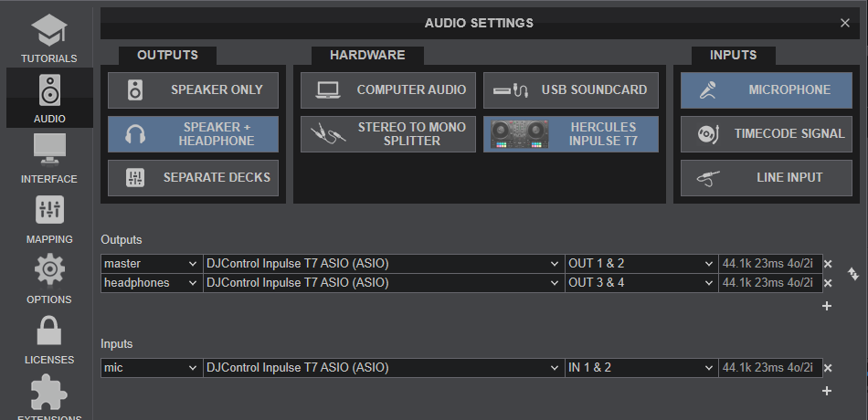Enable Speaker Only output mode
This screenshot has height=420, width=868.
coord(193,89)
